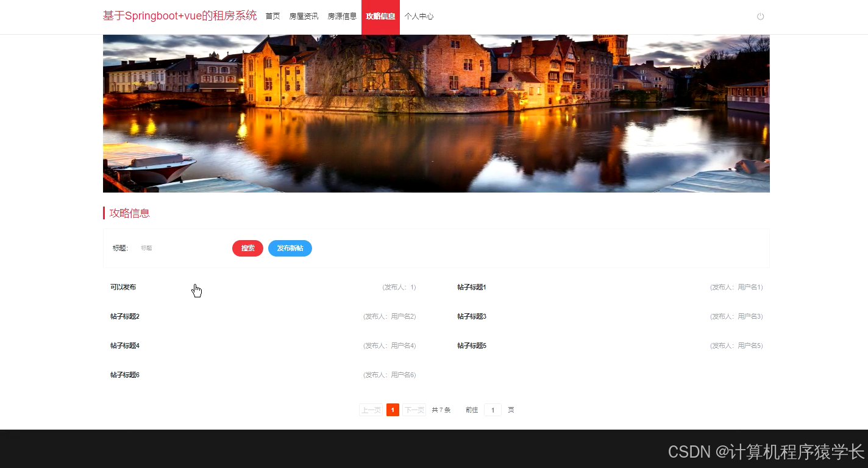This screenshot has height=468, width=868.
Task: Click the 发布人:用户名5 text
Action: click(736, 346)
